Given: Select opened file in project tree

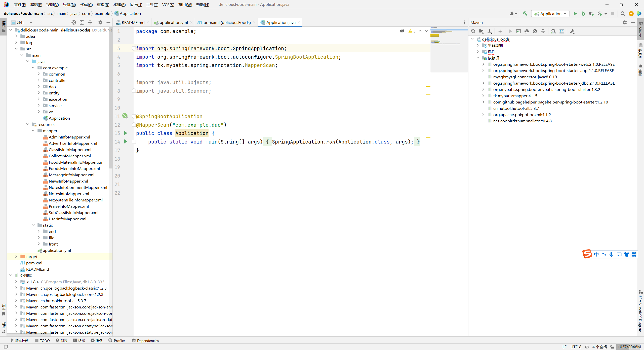Looking at the screenshot, I should pos(73,22).
